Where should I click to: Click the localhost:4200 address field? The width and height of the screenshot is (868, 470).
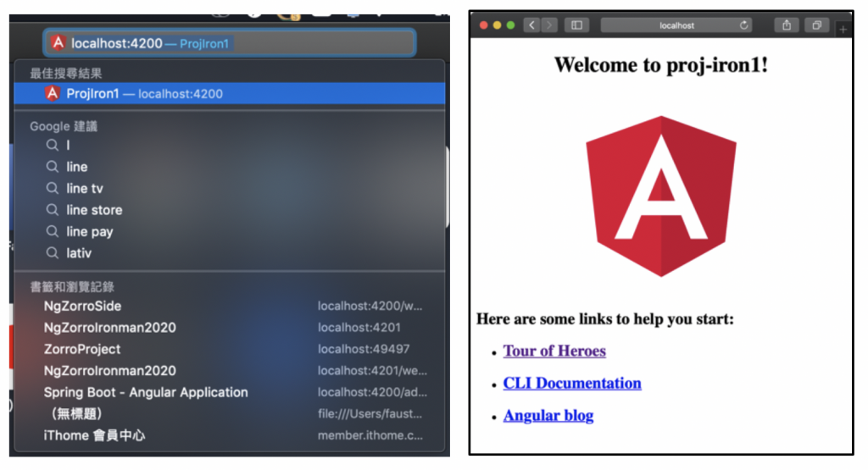tap(229, 43)
